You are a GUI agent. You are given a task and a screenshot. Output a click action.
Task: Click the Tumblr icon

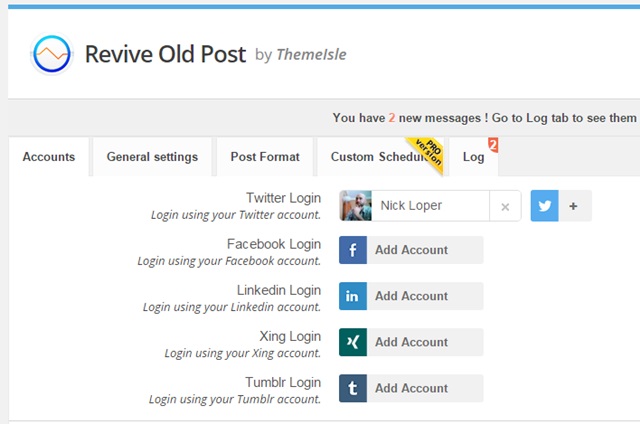[x=353, y=388]
